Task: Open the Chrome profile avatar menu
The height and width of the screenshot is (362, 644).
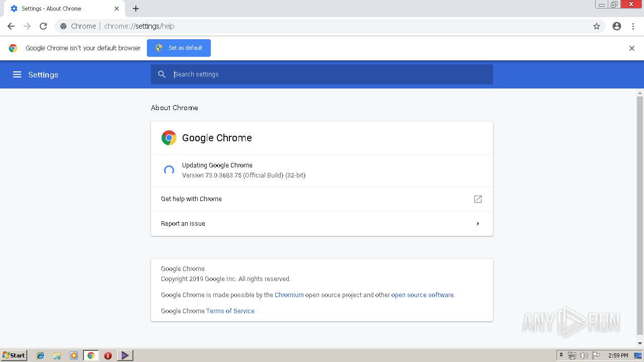Action: [617, 26]
